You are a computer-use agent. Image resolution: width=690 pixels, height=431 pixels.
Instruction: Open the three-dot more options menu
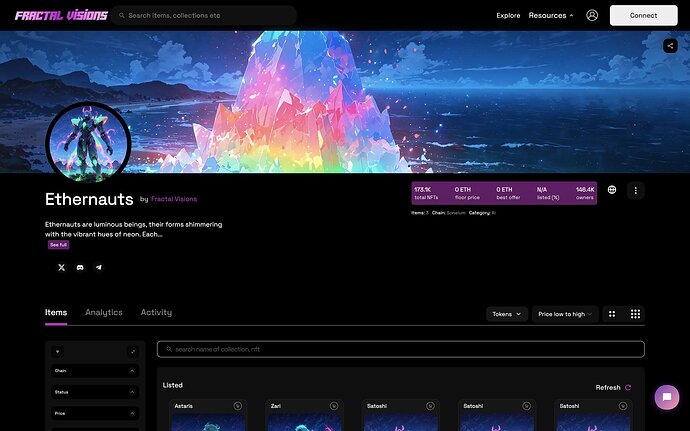pos(635,190)
